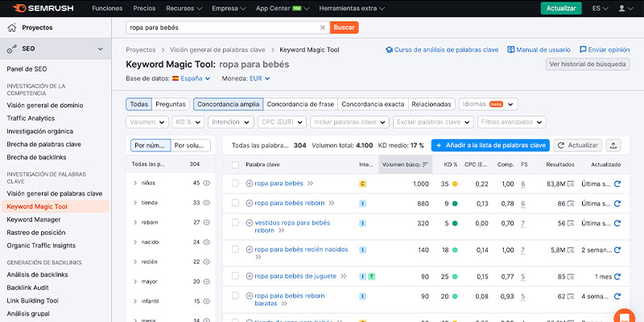Open the KD % filter dropdown
The width and height of the screenshot is (644, 322).
188,122
